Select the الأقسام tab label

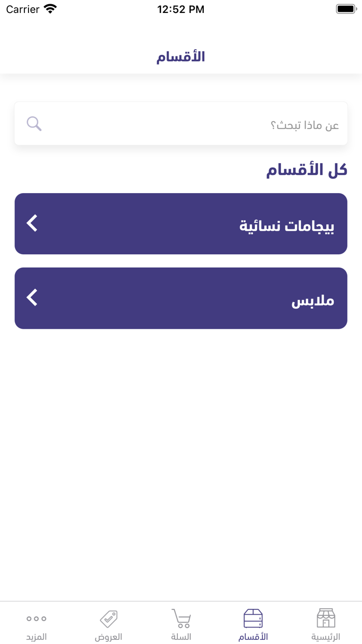click(x=253, y=637)
